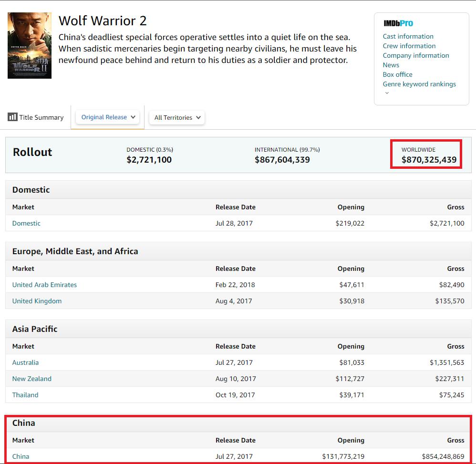Open the New Zealand market link
476x464 pixels.
click(x=31, y=379)
